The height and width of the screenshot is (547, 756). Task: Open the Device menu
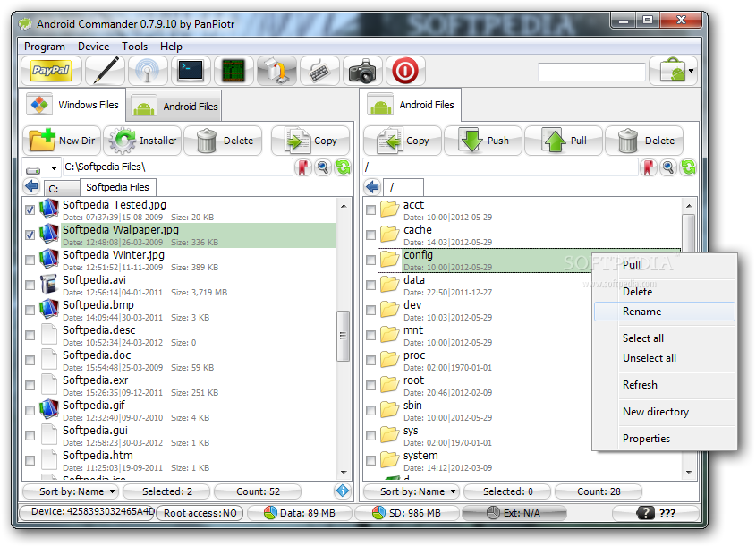point(94,47)
